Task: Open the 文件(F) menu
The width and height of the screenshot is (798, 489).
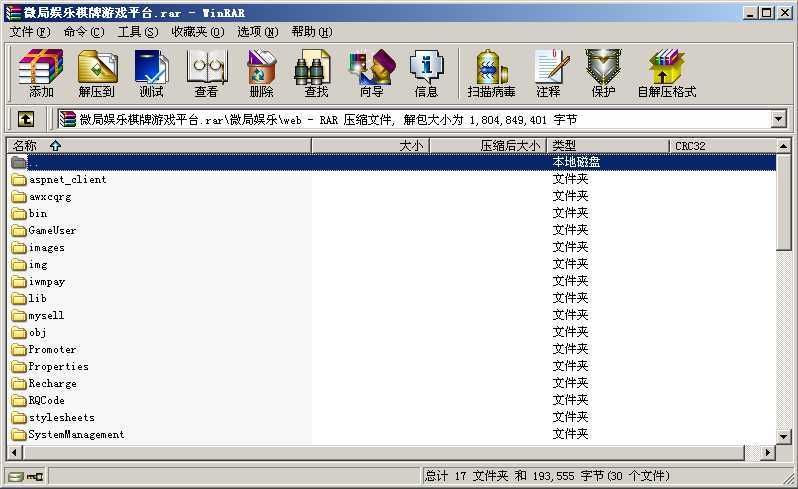Action: pos(30,32)
